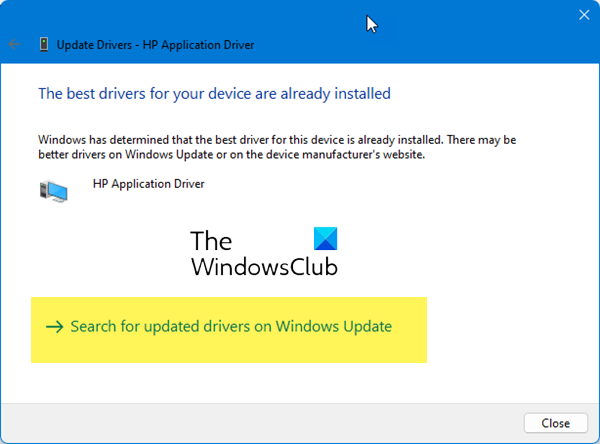Click the heading 'The best drivers for your device are already installed'
Viewport: 600px width, 444px height.
coord(214,94)
